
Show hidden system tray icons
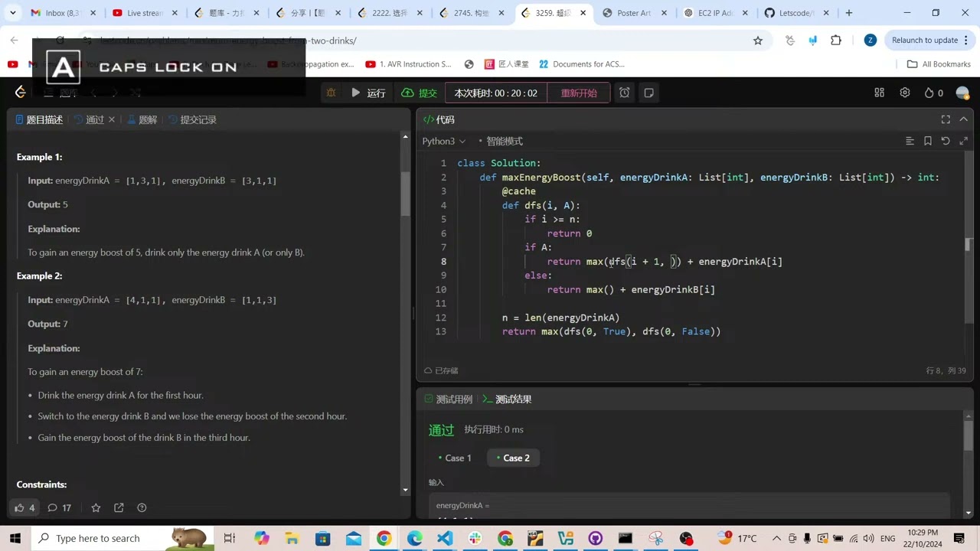coord(776,538)
